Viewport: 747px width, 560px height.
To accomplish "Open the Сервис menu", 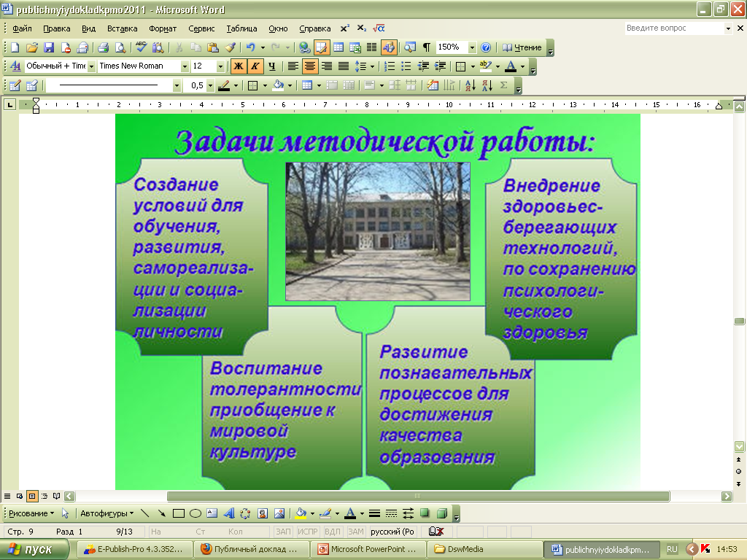I will (201, 28).
